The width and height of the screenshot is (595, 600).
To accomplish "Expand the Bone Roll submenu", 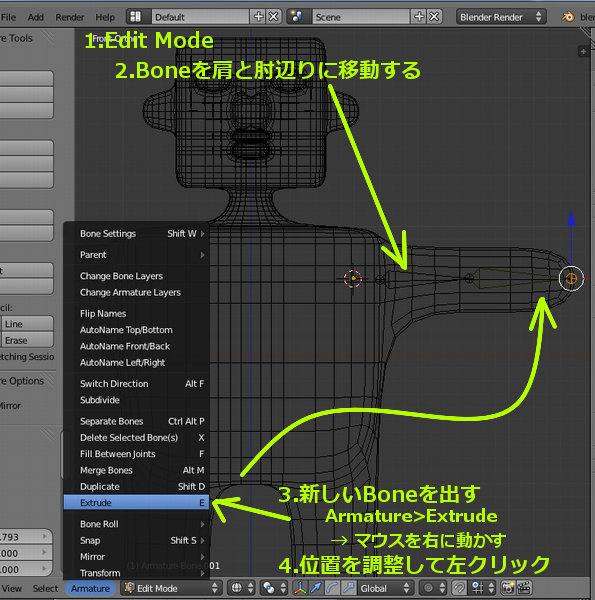I will click(x=137, y=524).
